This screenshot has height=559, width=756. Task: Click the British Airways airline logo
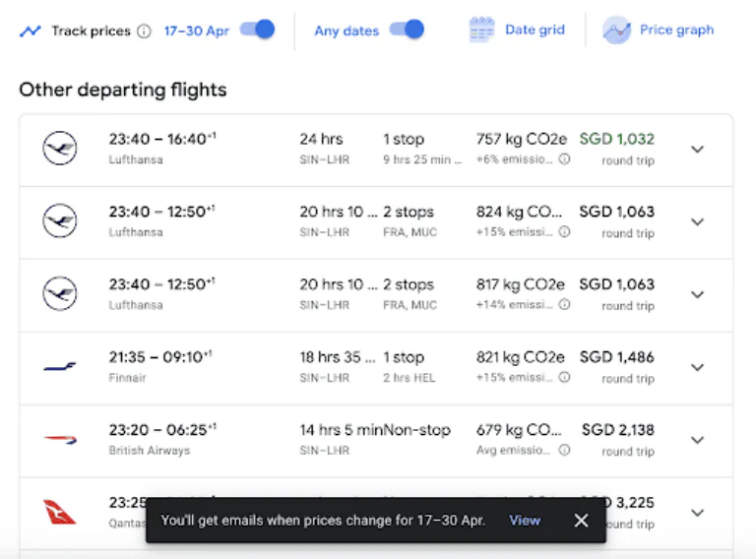coord(60,440)
